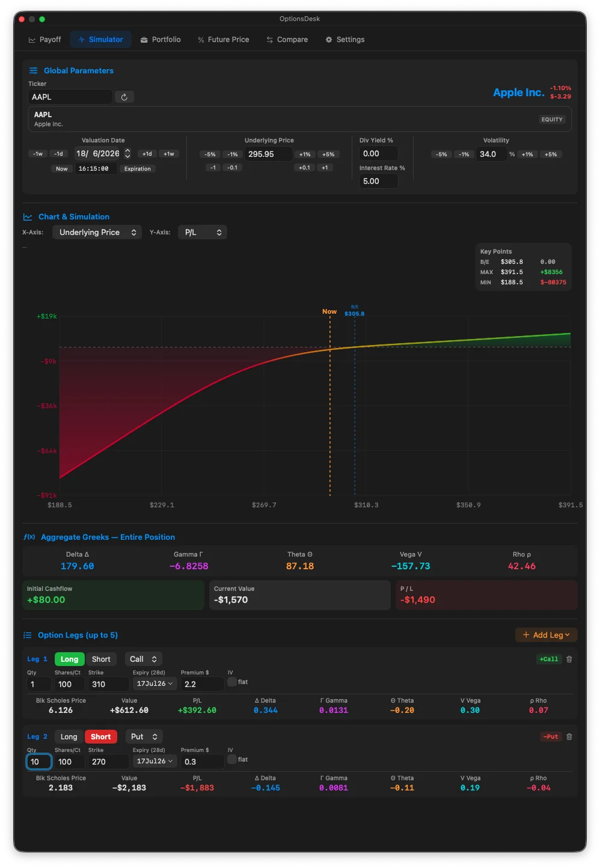600x868 pixels.
Task: Switch to the Simulator tab
Action: [x=100, y=40]
